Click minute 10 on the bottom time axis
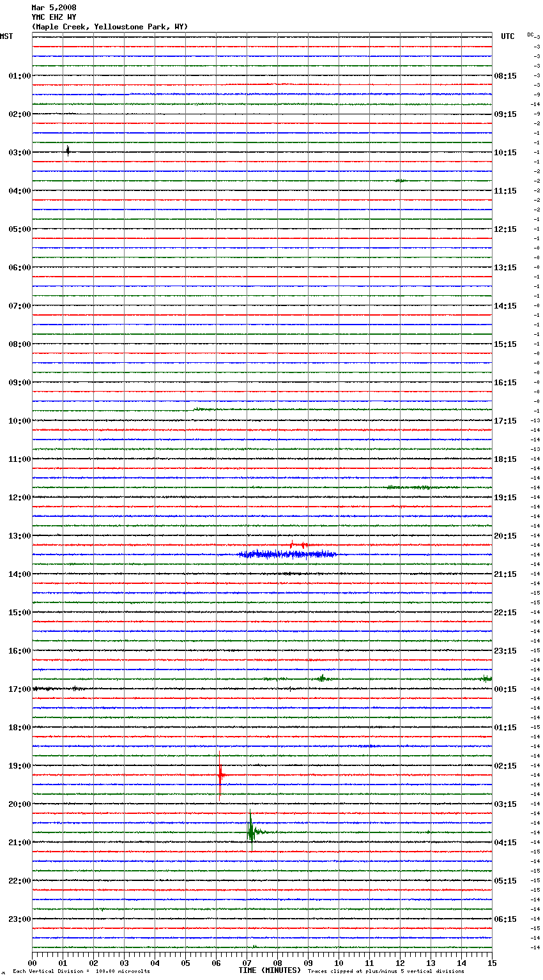Screen dimensions: 543x980 (x=339, y=963)
